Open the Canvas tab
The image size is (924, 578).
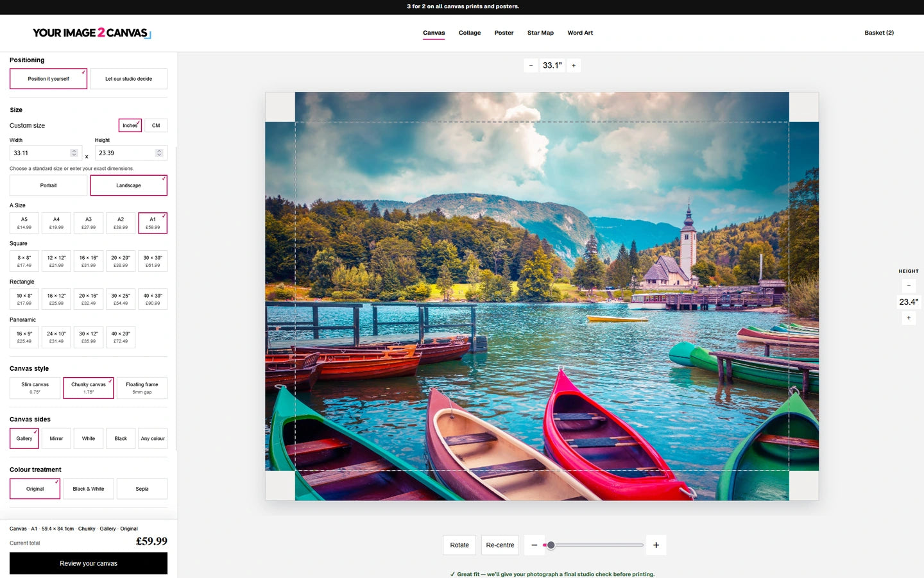[434, 33]
